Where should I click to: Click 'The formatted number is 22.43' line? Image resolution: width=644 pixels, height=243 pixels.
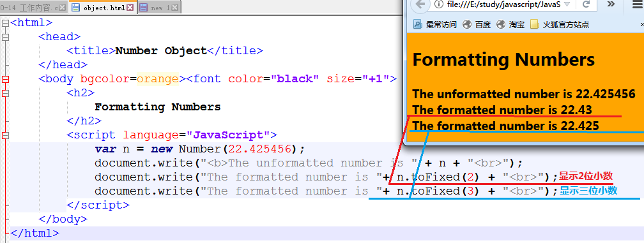coord(502,110)
